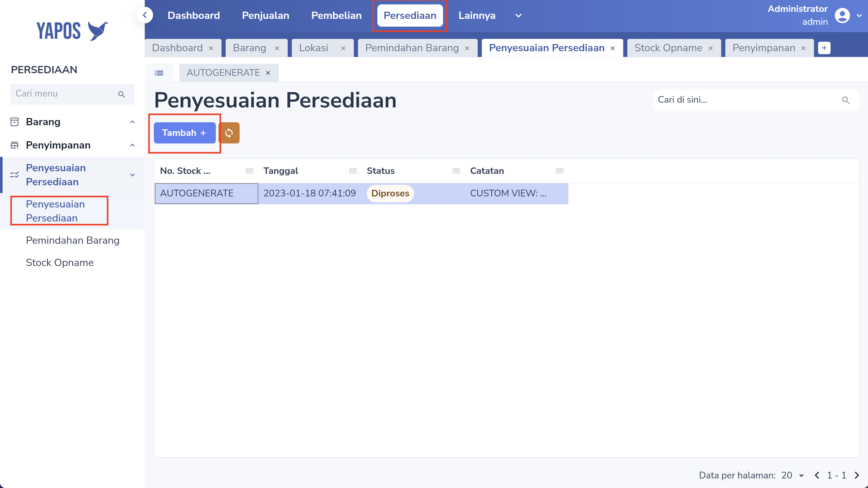The width and height of the screenshot is (868, 488).
Task: Open Stock Opname in sidebar
Action: [x=60, y=263]
